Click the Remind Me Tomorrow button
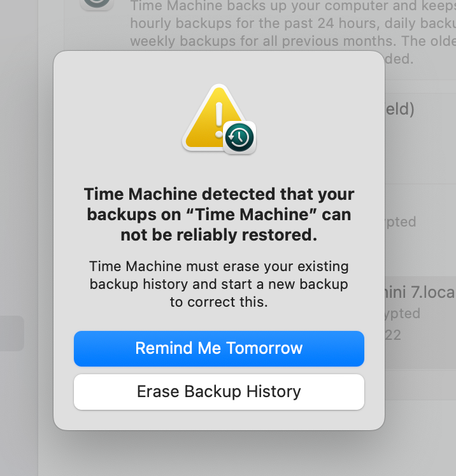The image size is (456, 476). point(218,348)
